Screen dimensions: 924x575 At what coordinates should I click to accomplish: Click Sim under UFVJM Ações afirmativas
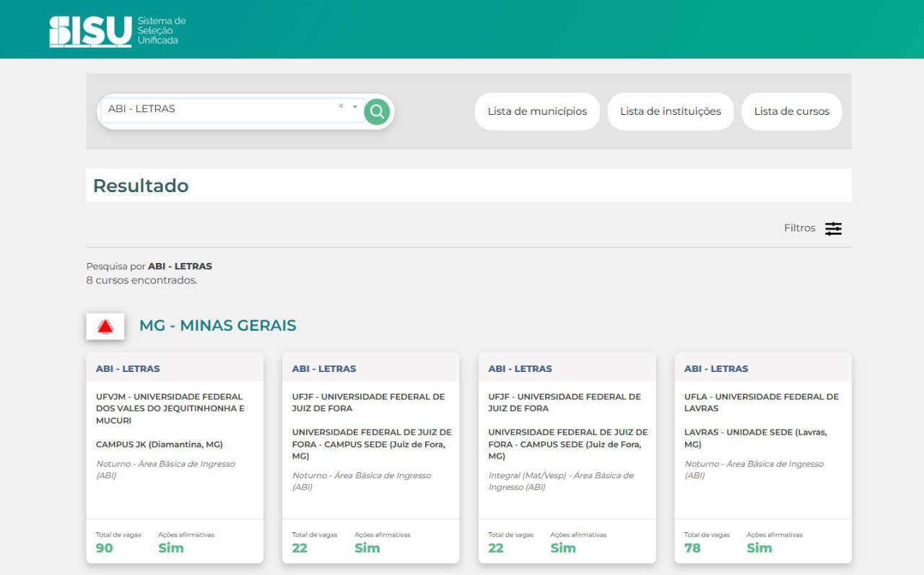(x=171, y=548)
